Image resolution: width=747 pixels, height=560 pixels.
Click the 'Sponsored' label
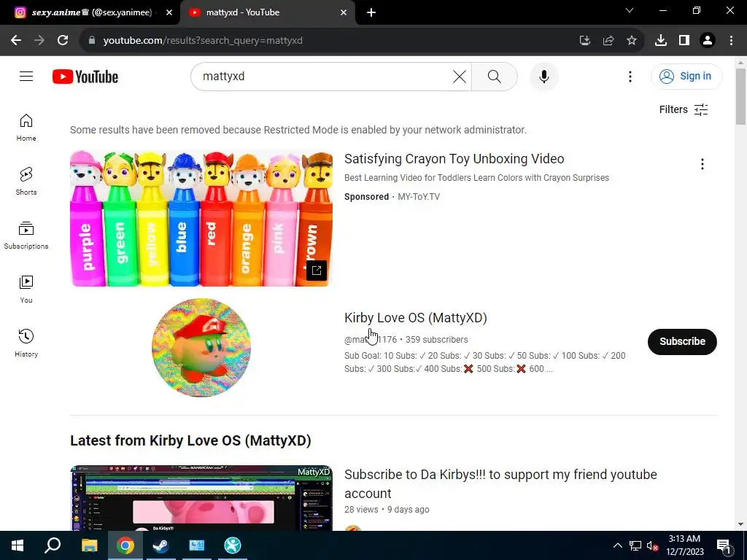coord(366,197)
